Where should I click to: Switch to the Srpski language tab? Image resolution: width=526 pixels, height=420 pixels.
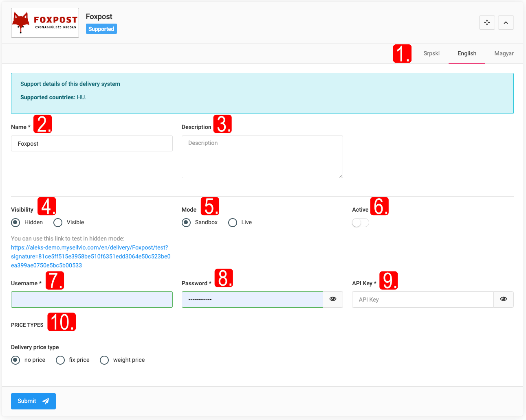(x=431, y=53)
